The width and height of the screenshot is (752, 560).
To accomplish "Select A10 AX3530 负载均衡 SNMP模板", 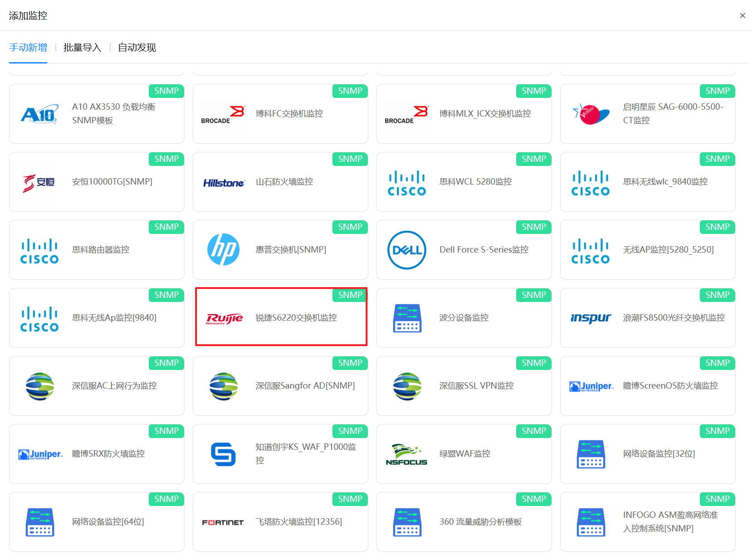I will (97, 114).
